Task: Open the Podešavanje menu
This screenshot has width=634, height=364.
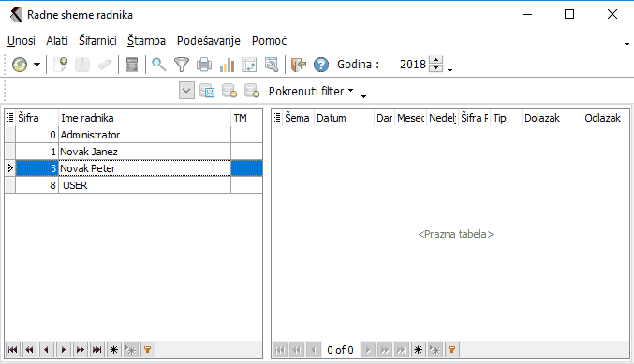Action: pyautogui.click(x=209, y=41)
